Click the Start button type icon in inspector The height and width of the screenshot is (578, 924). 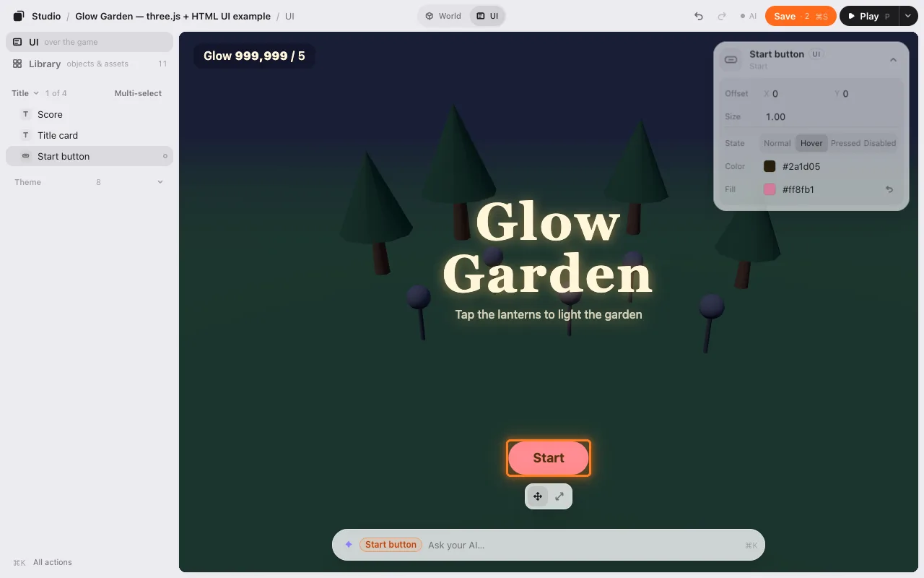coord(731,59)
